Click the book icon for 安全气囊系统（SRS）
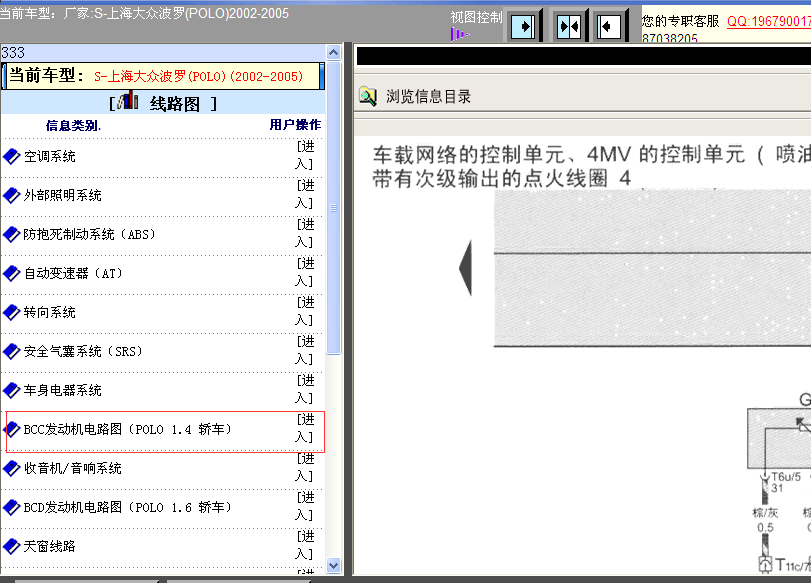Screen dimensions: 811x583 (x=11, y=351)
